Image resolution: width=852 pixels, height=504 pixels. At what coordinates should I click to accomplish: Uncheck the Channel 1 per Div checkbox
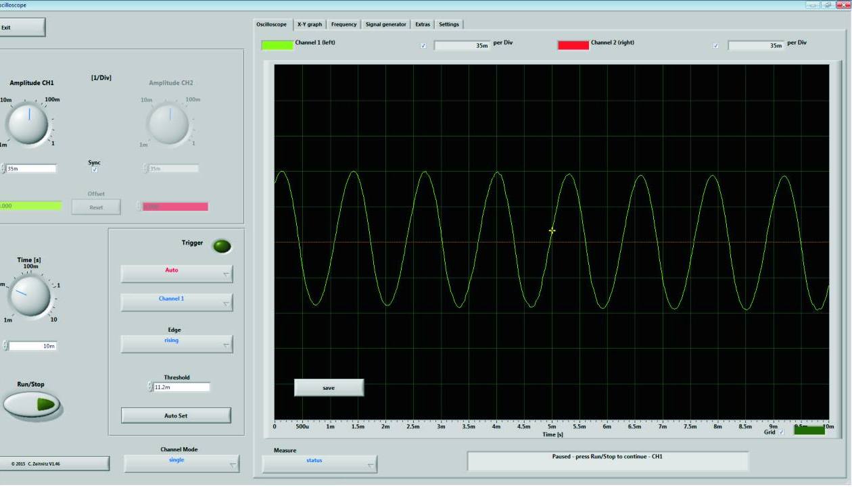[423, 46]
